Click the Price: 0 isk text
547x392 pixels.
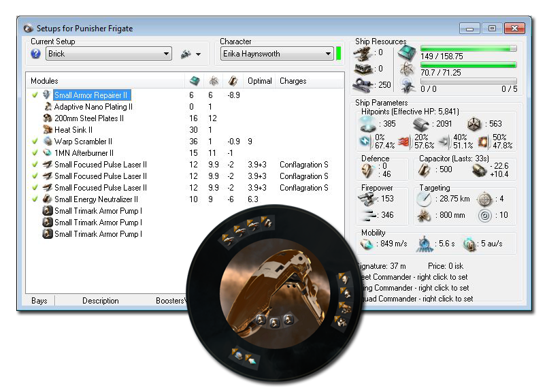446,266
